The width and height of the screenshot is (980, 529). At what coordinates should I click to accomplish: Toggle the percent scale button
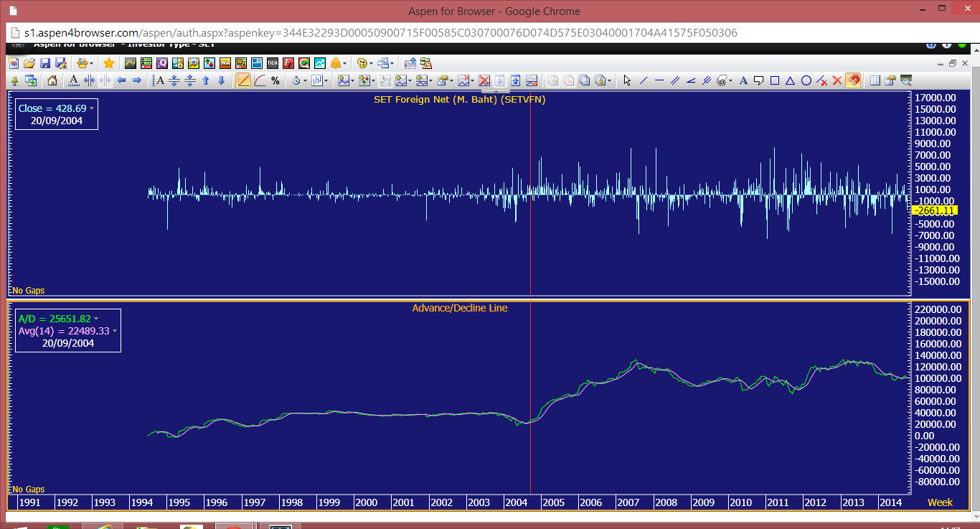tap(275, 80)
